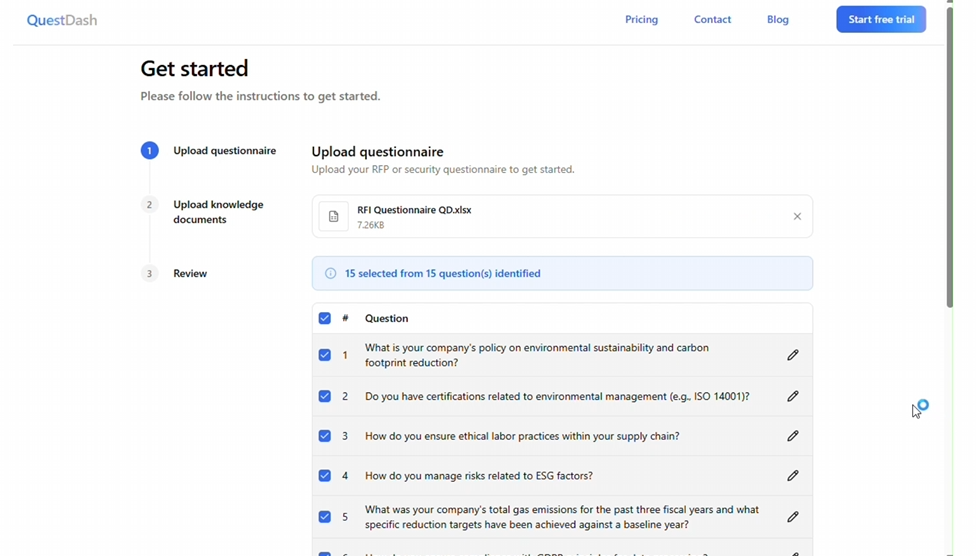976x556 pixels.
Task: Open the Blog link
Action: tap(777, 19)
